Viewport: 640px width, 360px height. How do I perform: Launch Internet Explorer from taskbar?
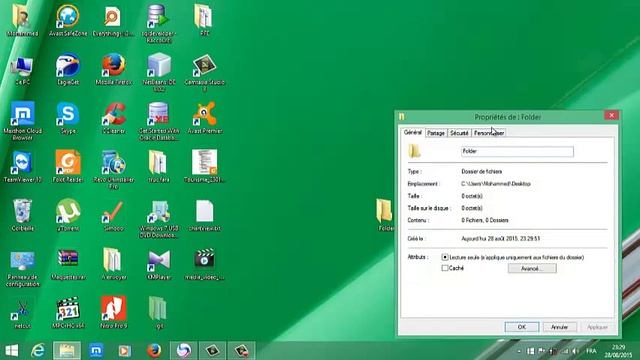point(38,351)
